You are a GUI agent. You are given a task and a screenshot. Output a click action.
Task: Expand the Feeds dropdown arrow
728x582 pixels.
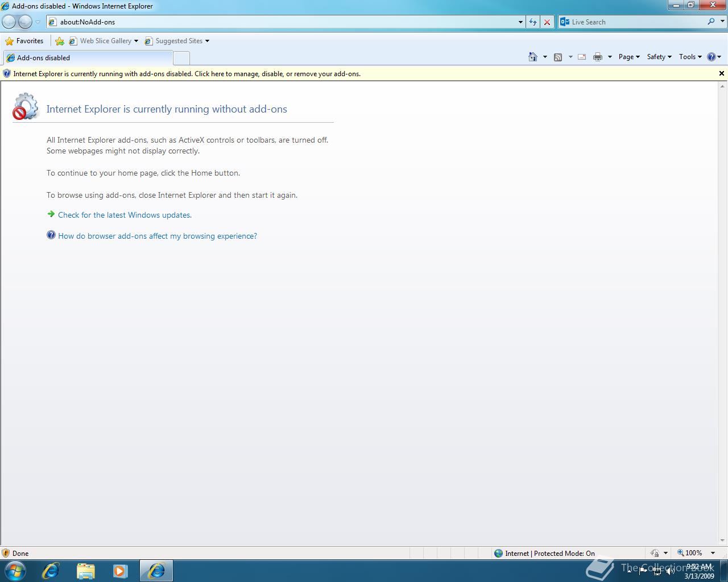point(570,57)
